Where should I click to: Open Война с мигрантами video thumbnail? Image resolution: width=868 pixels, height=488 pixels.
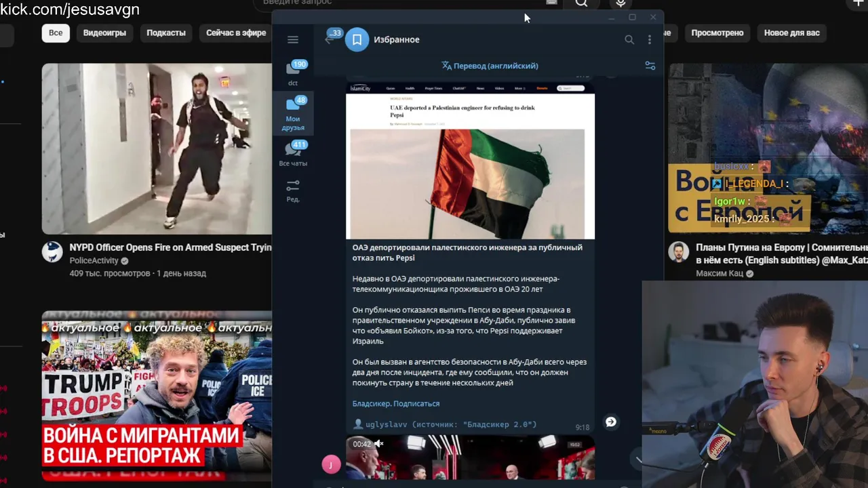pyautogui.click(x=157, y=396)
